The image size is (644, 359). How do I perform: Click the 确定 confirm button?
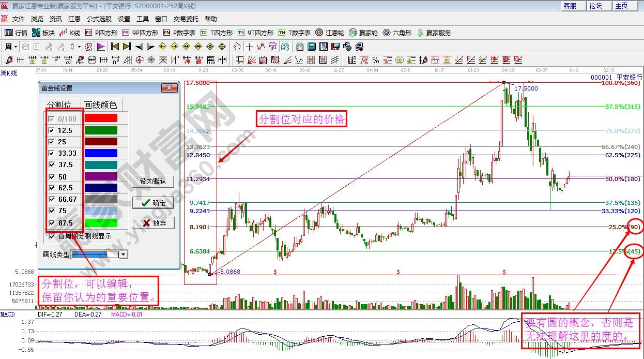[154, 203]
